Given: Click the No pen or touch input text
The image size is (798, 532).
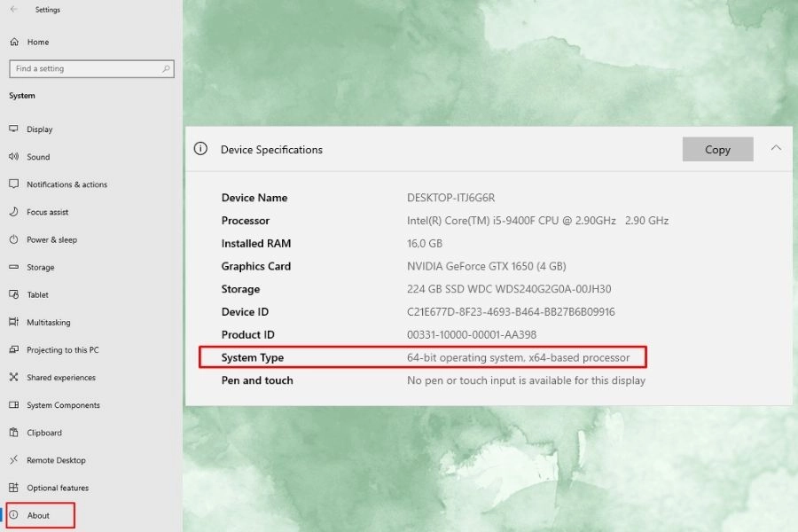Looking at the screenshot, I should click(x=526, y=380).
